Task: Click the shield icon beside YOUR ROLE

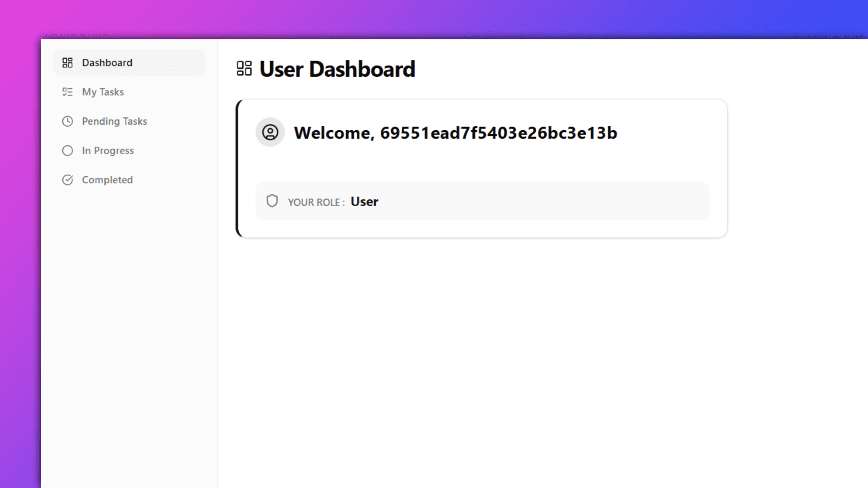Action: coord(272,201)
